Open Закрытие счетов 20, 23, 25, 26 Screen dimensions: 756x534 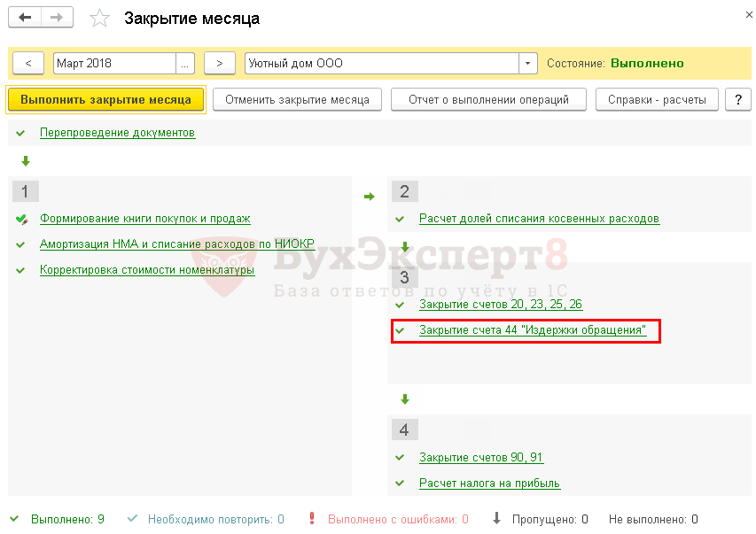coord(501,304)
